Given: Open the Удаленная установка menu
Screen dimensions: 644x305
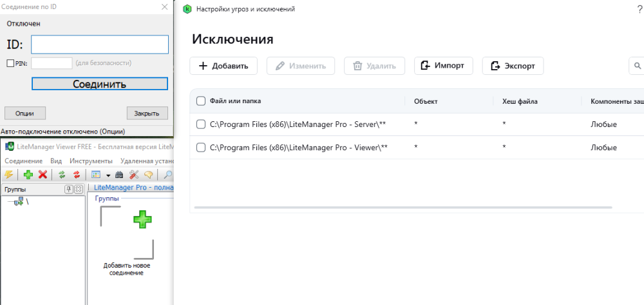Looking at the screenshot, I should [147, 161].
